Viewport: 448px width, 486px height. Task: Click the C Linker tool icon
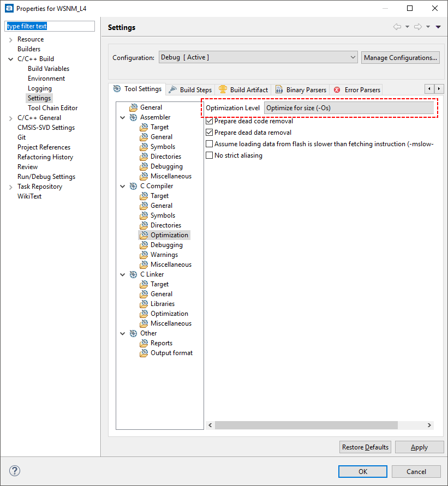coord(133,274)
